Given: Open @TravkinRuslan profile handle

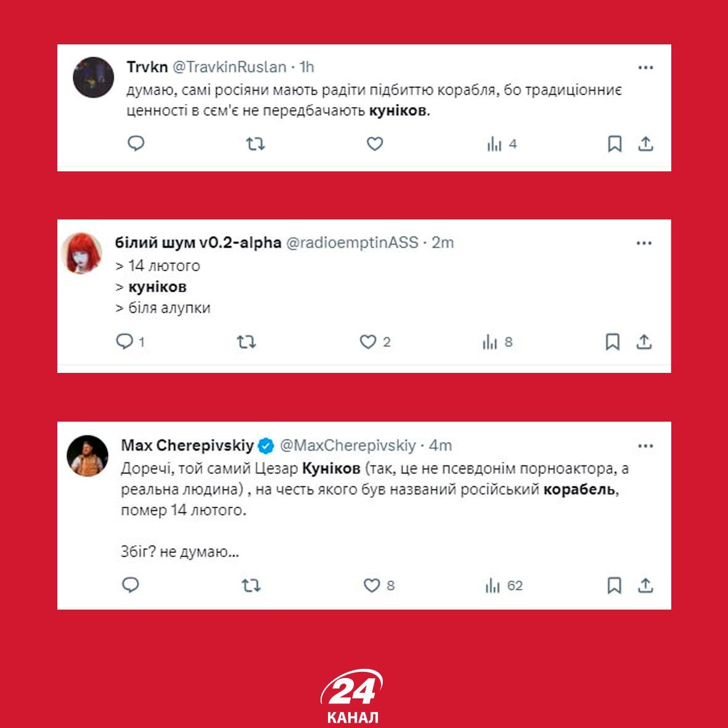Looking at the screenshot, I should click(x=229, y=67).
